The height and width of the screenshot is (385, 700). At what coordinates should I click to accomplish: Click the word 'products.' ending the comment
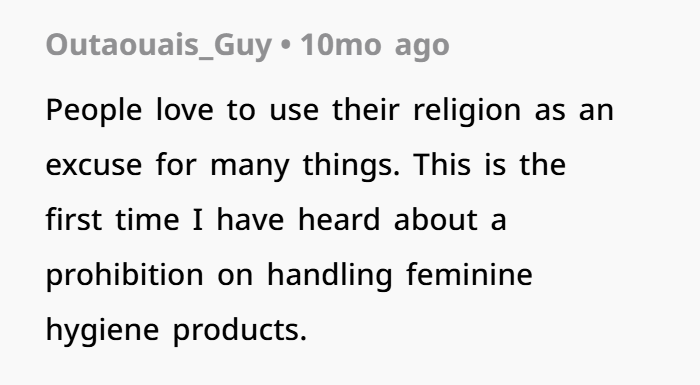[240, 331]
